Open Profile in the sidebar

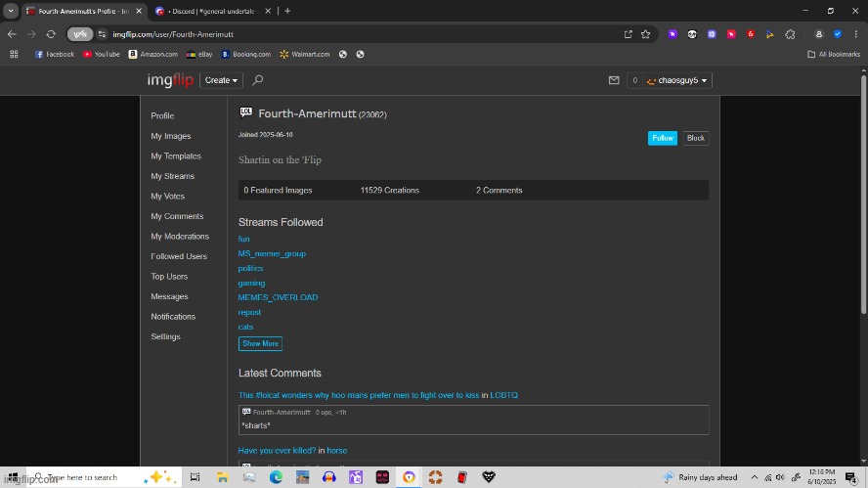(x=162, y=115)
